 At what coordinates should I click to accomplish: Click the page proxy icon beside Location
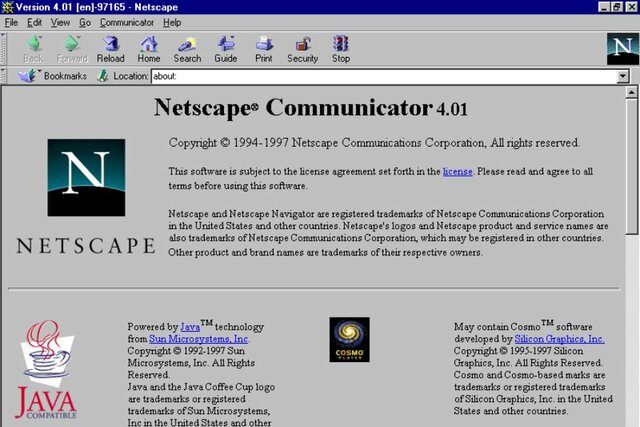coord(103,76)
